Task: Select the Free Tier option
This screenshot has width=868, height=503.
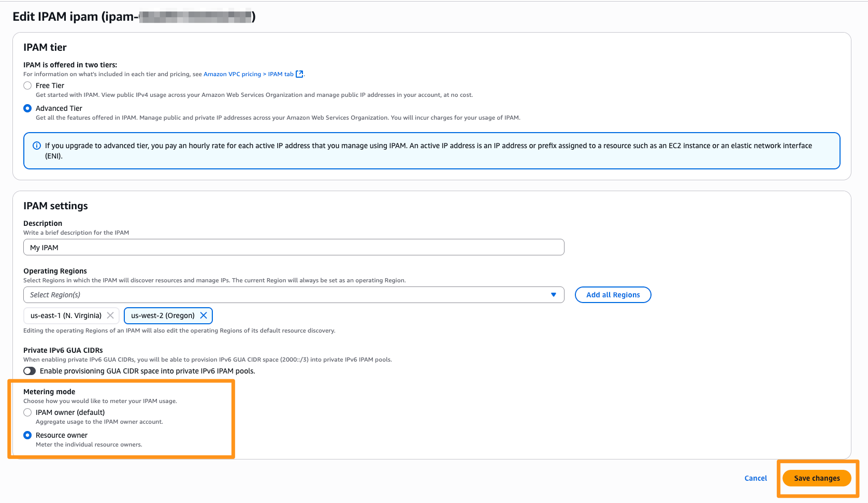Action: tap(27, 85)
